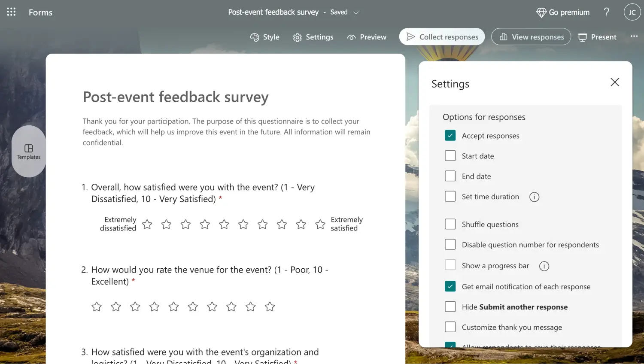
Task: Open the more options ellipsis menu
Action: point(634,36)
